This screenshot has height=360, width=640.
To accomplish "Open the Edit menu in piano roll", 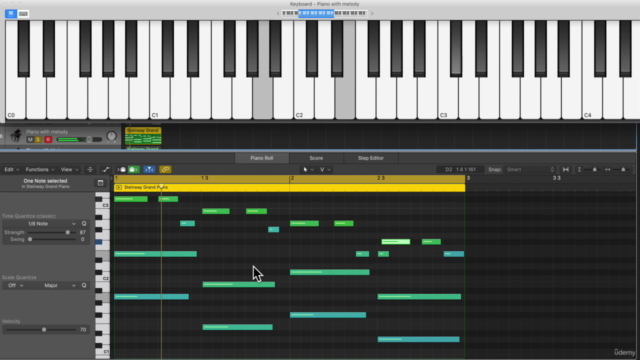I will coord(11,169).
